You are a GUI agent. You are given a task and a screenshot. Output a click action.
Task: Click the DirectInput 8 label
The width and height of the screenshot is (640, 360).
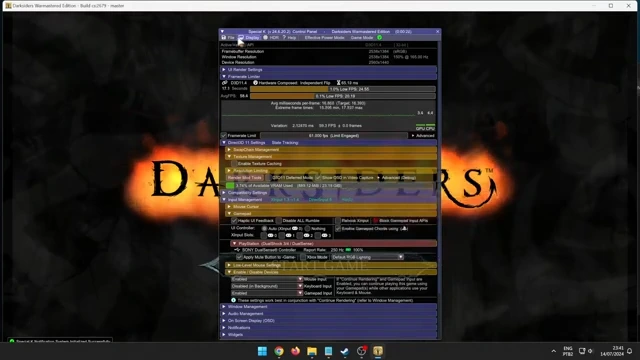320,200
